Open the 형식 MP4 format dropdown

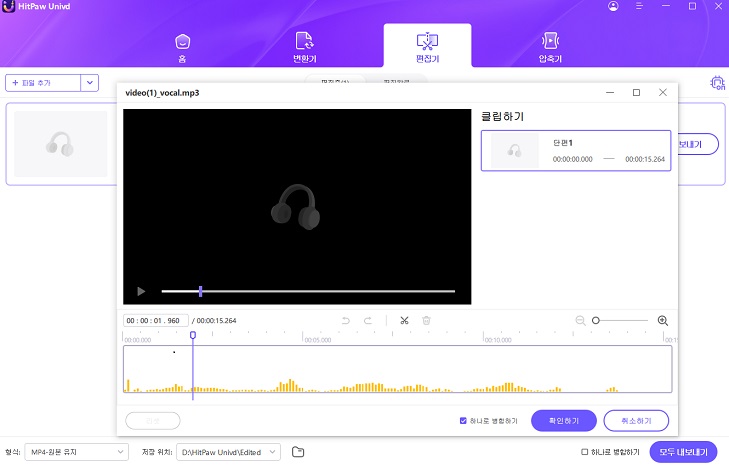76,452
